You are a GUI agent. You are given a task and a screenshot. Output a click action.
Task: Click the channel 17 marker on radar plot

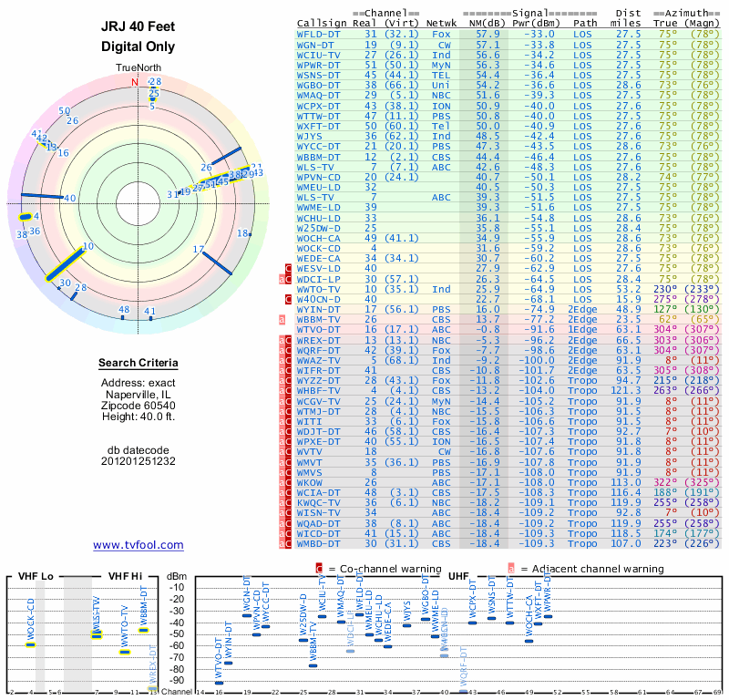pos(199,249)
